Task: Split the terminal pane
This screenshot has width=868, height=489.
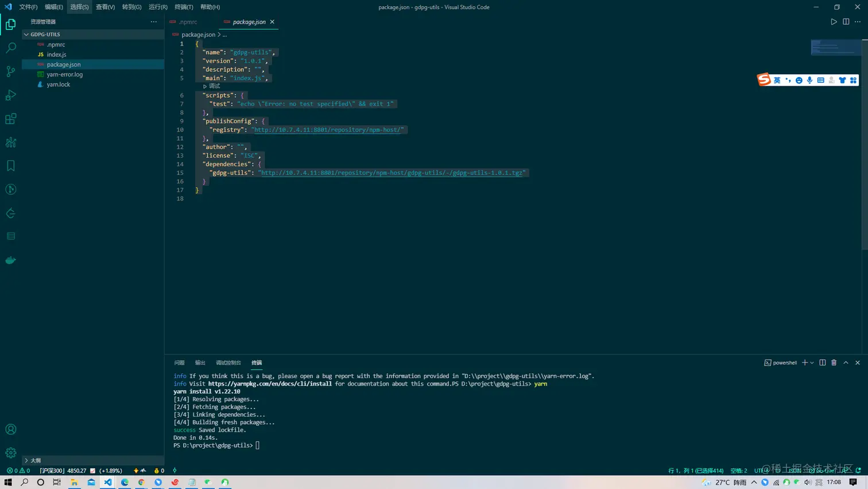Action: [822, 363]
